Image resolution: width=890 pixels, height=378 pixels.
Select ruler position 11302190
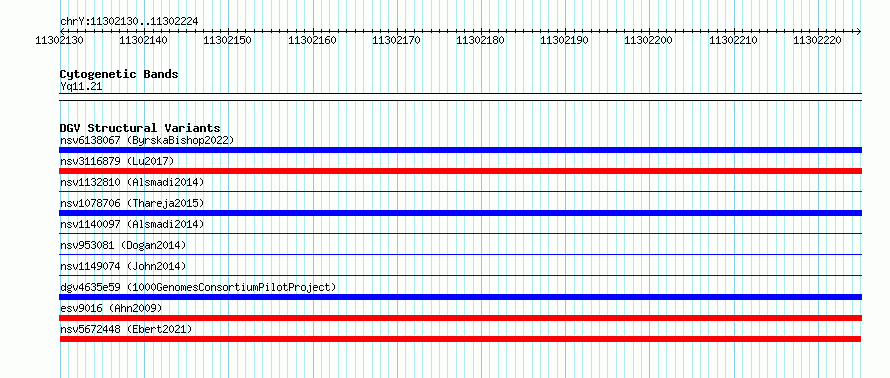pos(564,40)
